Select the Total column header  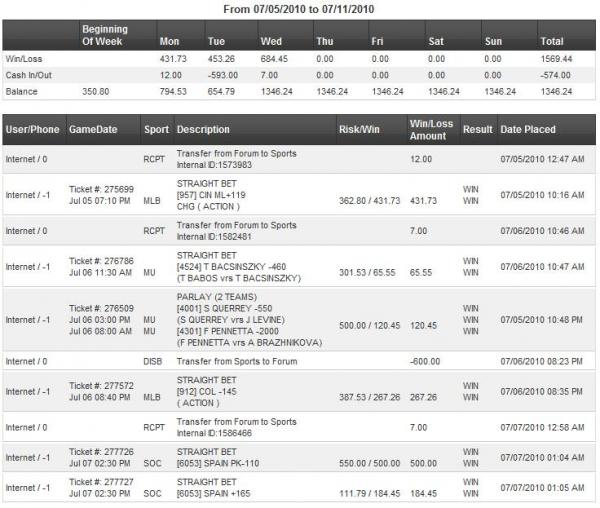(x=553, y=42)
